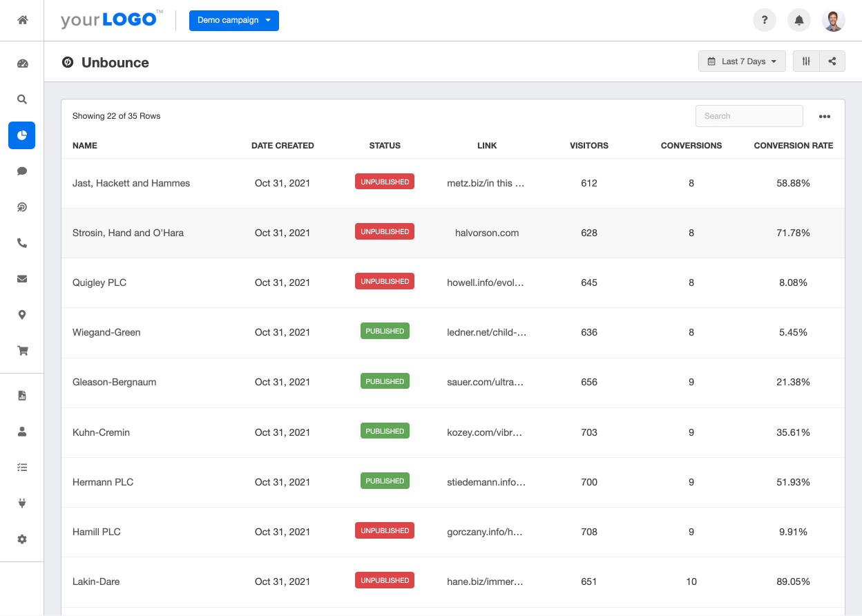Click the phone icon in sidebar
Image resolution: width=862 pixels, height=616 pixels.
[x=22, y=243]
